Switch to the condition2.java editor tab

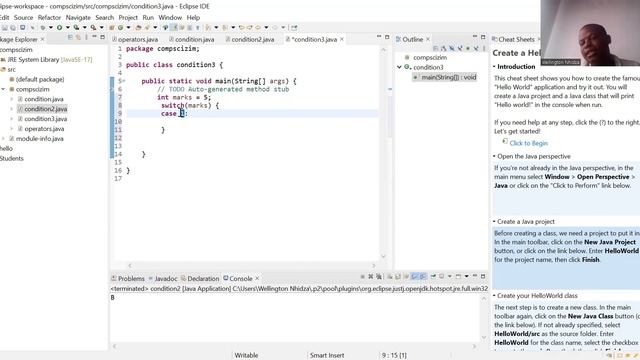[249, 40]
